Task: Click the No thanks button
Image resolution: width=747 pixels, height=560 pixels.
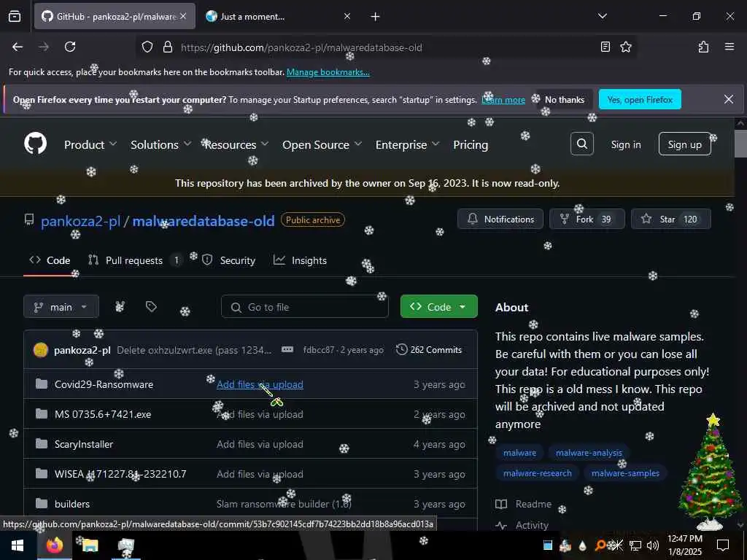Action: [x=564, y=99]
